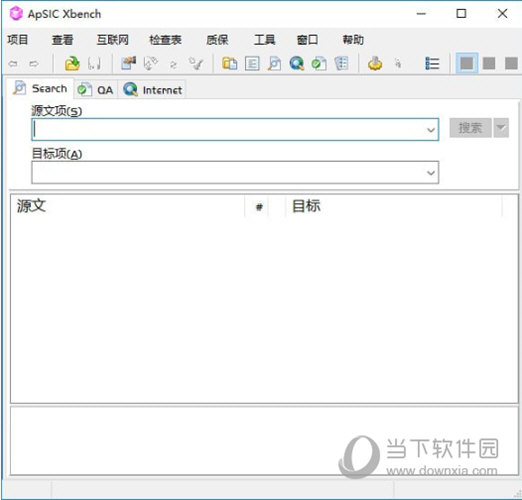This screenshot has width=522, height=500.
Task: Click the yellow clipboard/files toolbar icon
Action: pos(230,63)
